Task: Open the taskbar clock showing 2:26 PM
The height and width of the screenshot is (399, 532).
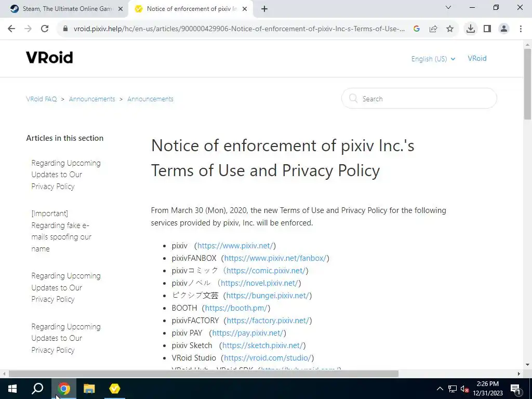Action: pyautogui.click(x=487, y=389)
